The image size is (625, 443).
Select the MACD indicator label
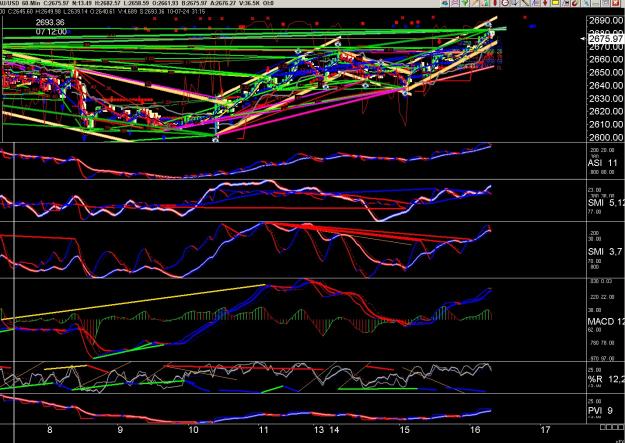(606, 322)
